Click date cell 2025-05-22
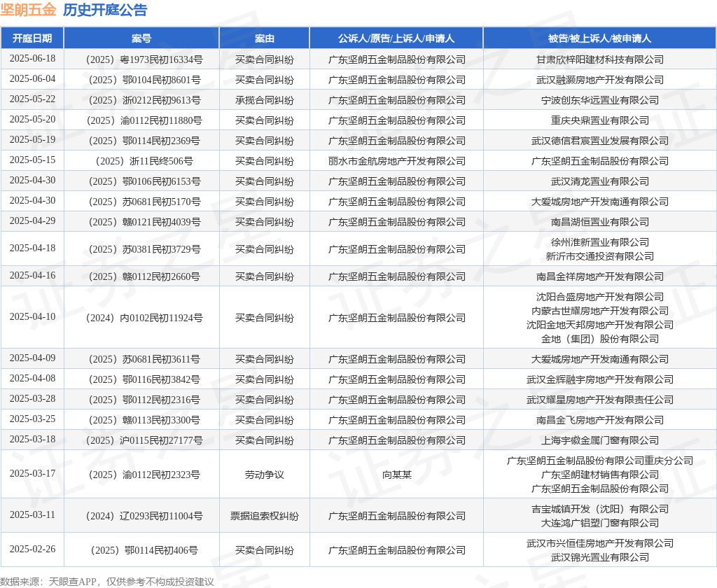The image size is (717, 588). (32, 99)
